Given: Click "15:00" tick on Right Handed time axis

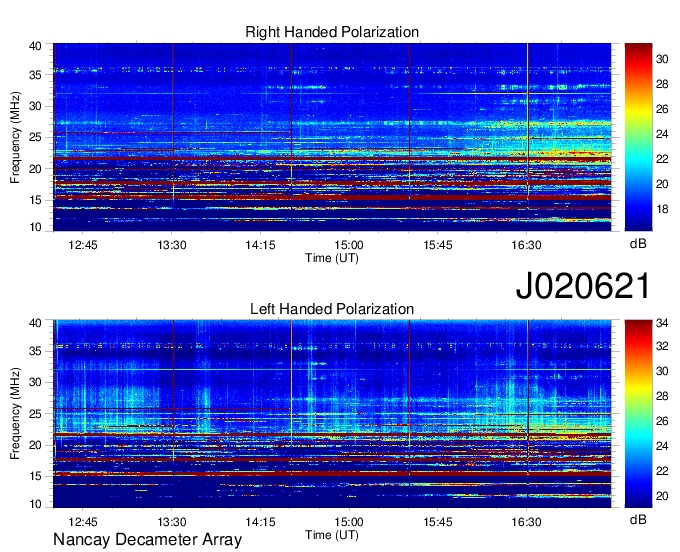Looking at the screenshot, I should point(349,245).
